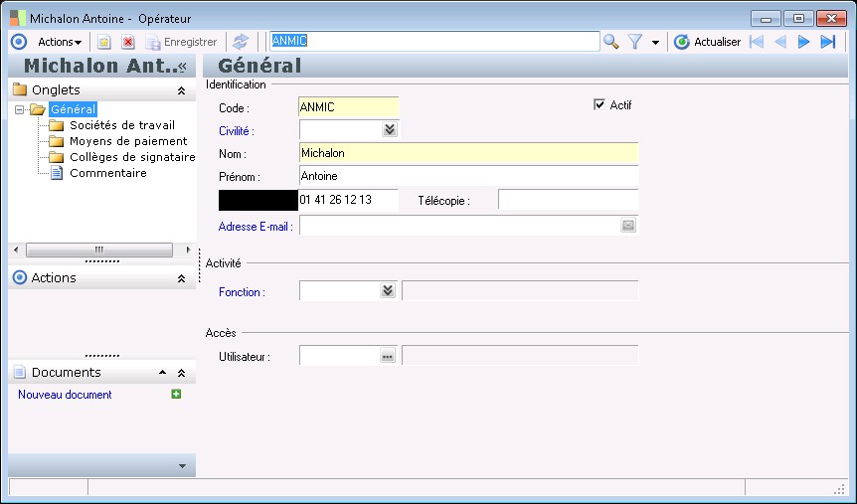Collapse the Actions side section
Viewport: 857px width, 504px height.
point(181,278)
